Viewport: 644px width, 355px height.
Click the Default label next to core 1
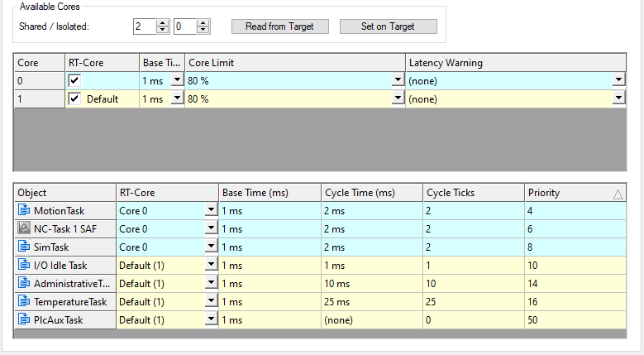(103, 99)
